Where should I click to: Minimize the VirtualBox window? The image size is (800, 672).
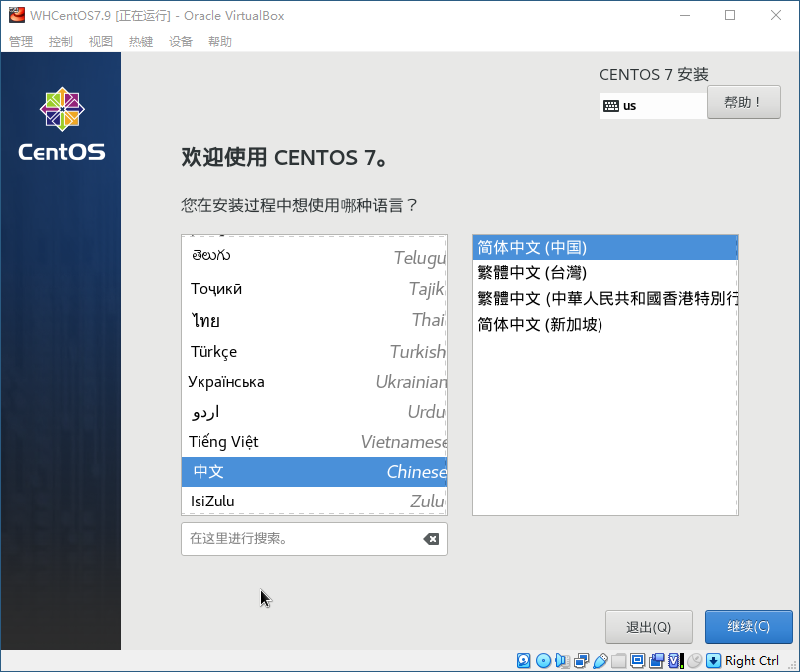tap(685, 15)
